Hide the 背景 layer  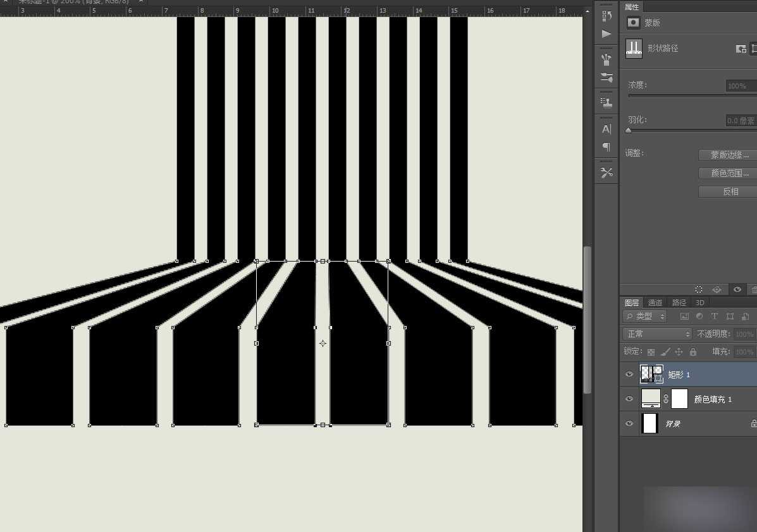(629, 423)
